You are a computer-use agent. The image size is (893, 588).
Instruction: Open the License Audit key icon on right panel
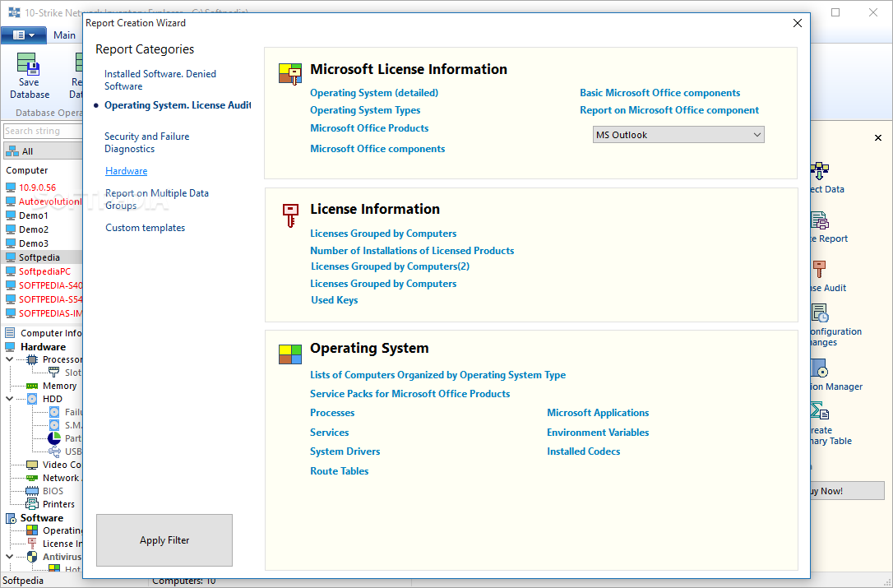[819, 269]
